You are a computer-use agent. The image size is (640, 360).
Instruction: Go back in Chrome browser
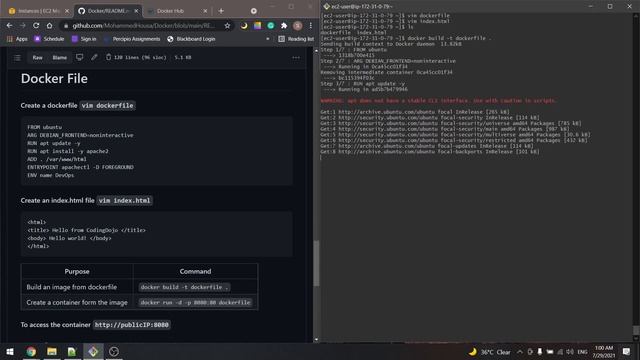pos(9,25)
